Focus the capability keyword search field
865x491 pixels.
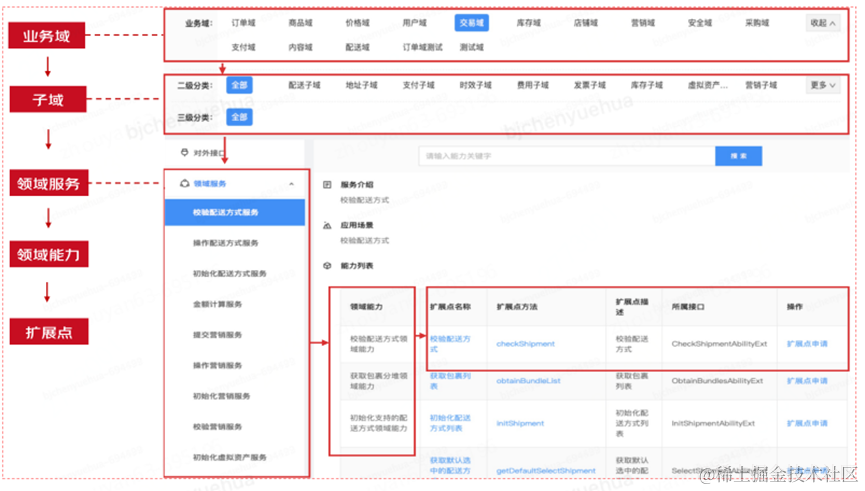[567, 156]
